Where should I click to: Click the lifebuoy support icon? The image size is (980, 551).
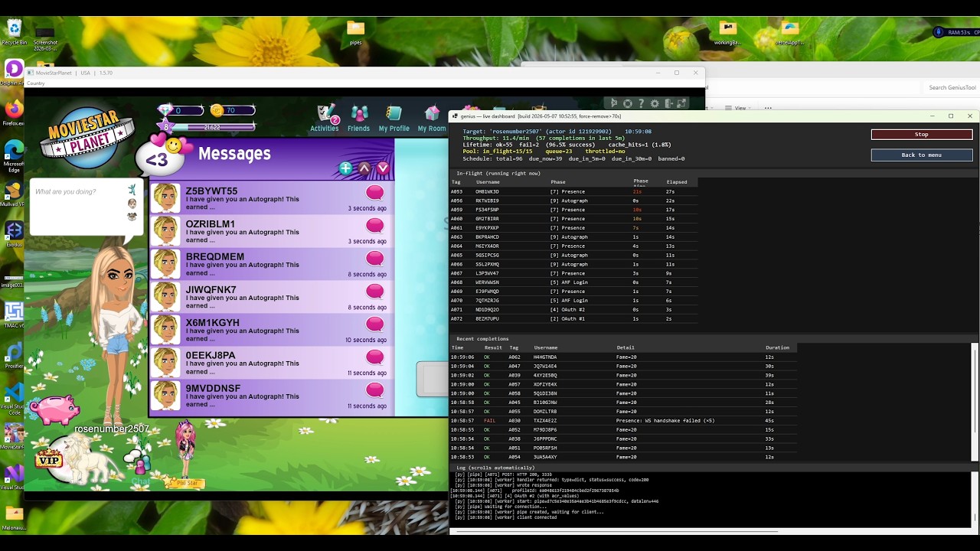[x=628, y=103]
